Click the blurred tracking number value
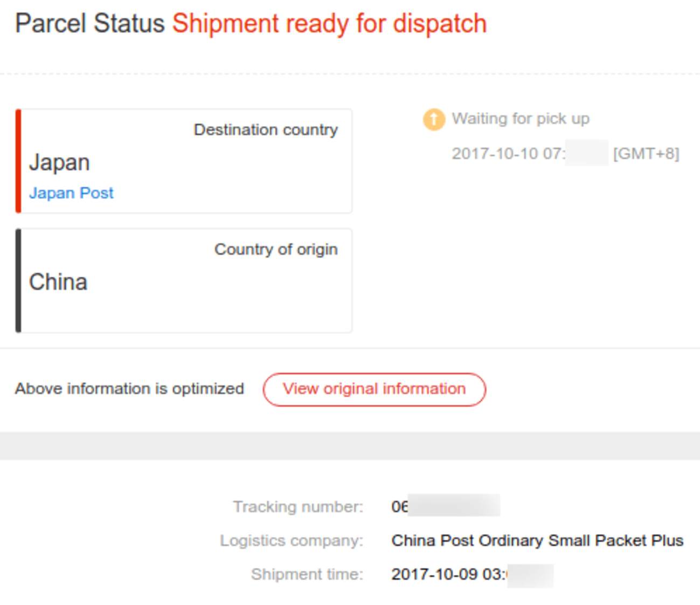This screenshot has width=700, height=605. 446,506
